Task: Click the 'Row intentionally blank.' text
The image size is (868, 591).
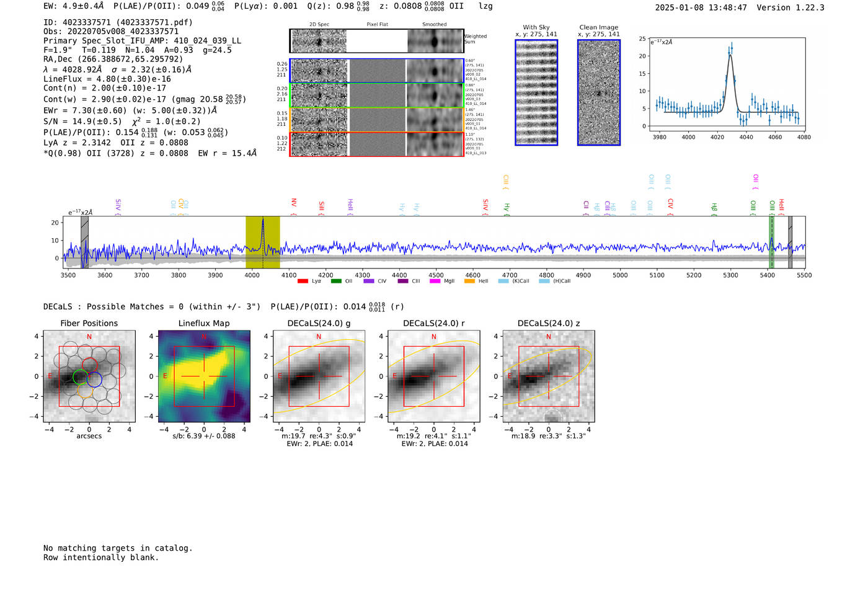Action: [101, 558]
